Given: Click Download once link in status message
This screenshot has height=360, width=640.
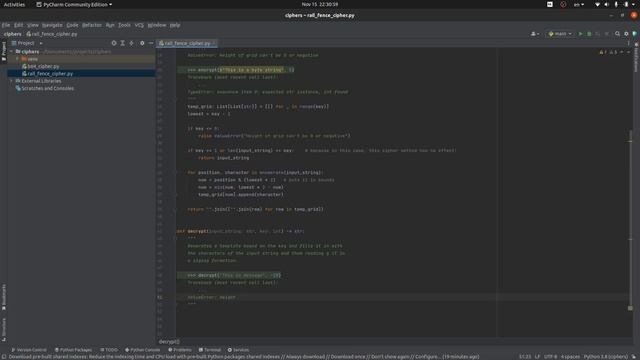Looking at the screenshot, I should [x=347, y=357].
